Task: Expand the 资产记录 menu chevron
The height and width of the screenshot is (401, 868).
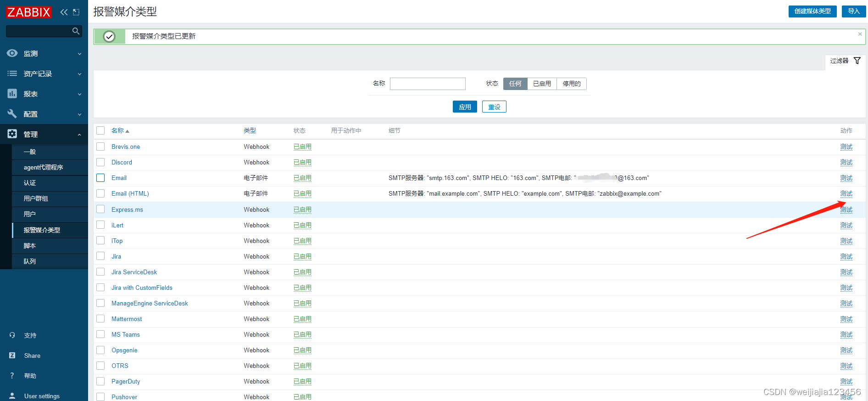Action: click(79, 74)
